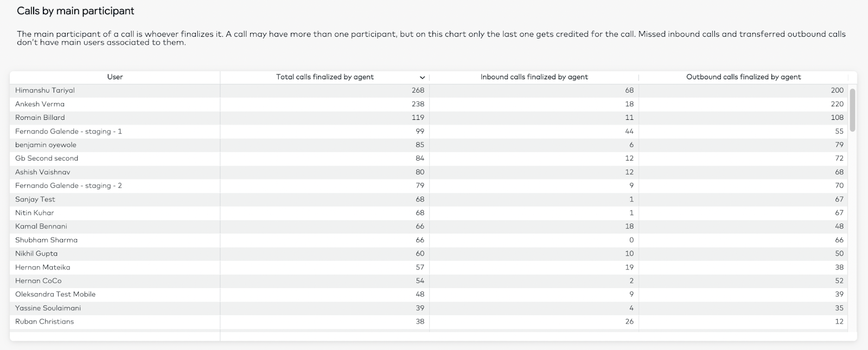Select the Gb Second second row

point(429,158)
